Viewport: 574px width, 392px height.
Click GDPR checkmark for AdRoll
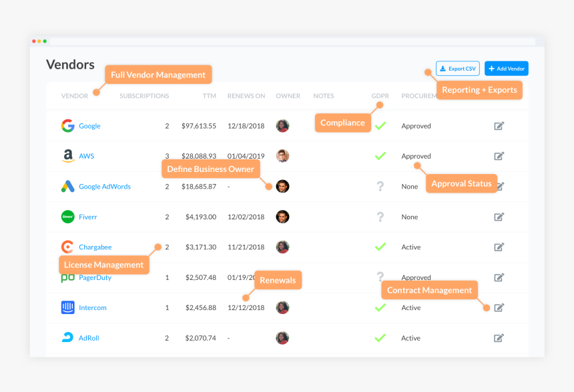tap(380, 338)
